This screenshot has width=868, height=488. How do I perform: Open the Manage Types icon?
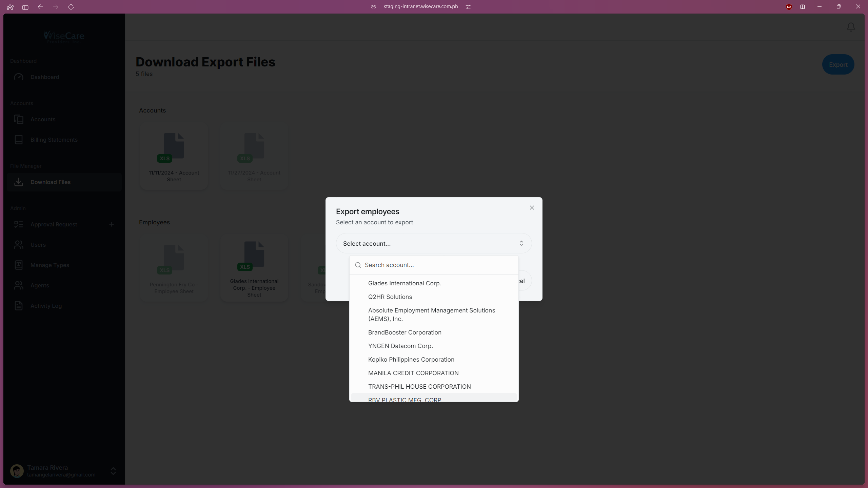coord(19,265)
